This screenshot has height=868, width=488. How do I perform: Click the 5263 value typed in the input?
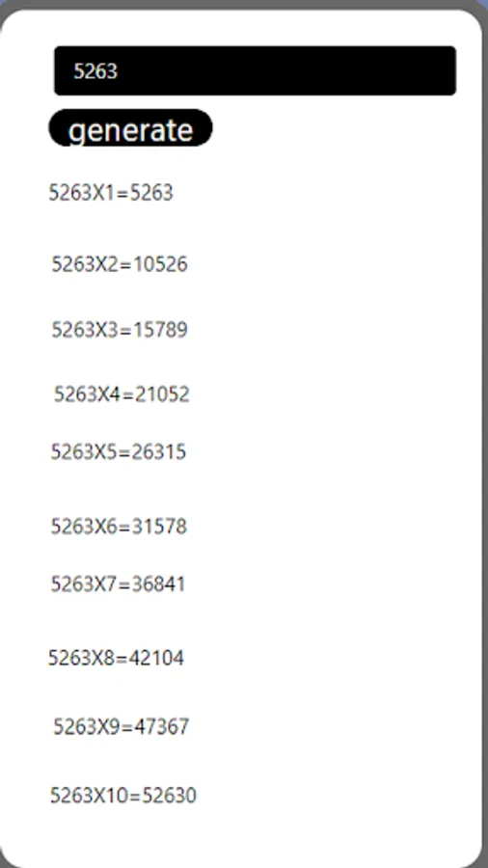[95, 70]
